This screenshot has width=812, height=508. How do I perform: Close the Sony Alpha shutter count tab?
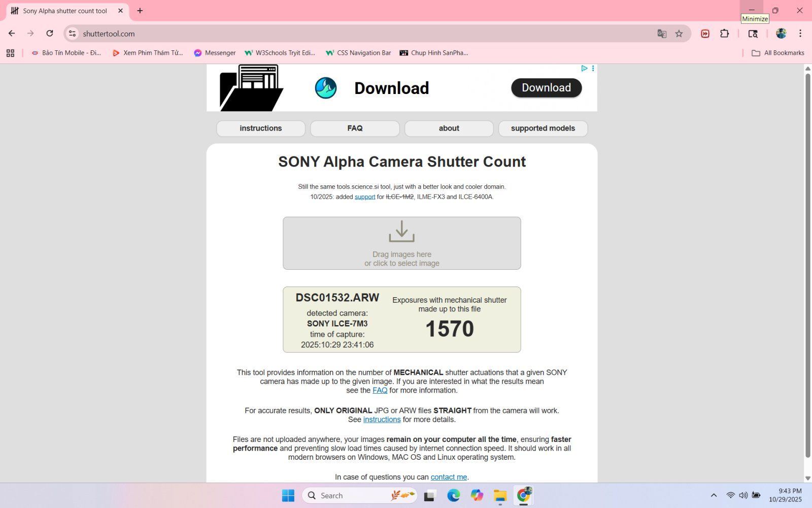[x=120, y=11]
